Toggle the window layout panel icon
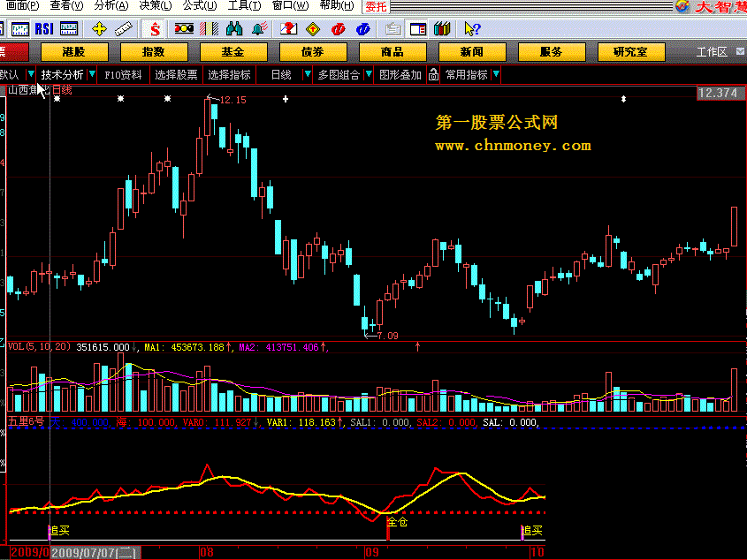The image size is (747, 560). [418, 29]
